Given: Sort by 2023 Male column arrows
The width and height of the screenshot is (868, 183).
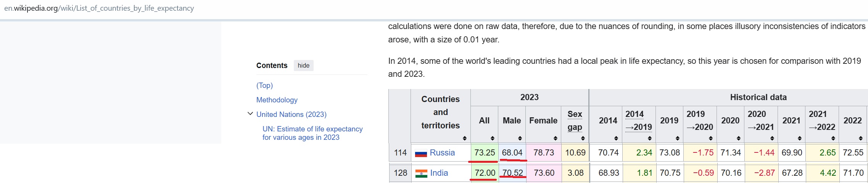Looking at the screenshot, I should pos(520,138).
